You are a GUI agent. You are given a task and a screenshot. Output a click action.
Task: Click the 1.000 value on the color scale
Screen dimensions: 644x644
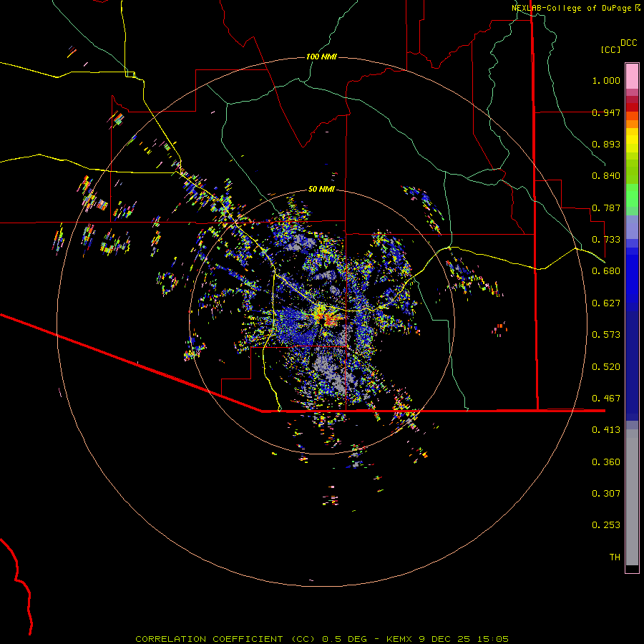tap(606, 80)
